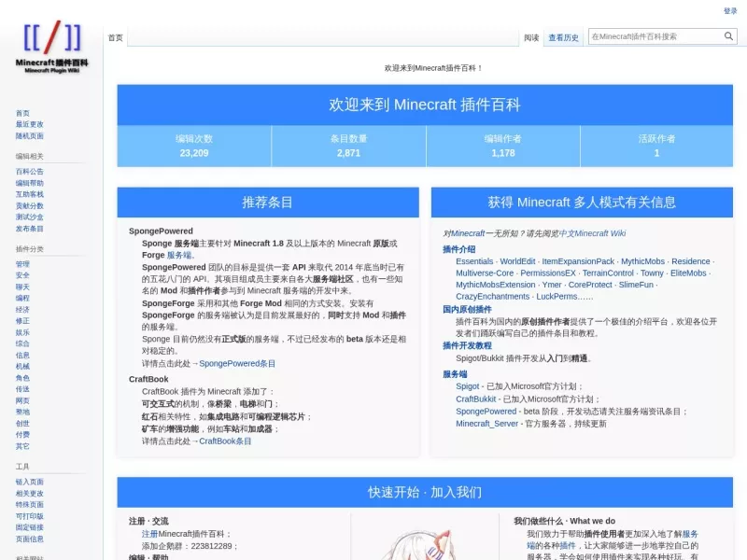Open the CoreProtect plugin link
This screenshot has height=560, width=747.
[x=590, y=285]
